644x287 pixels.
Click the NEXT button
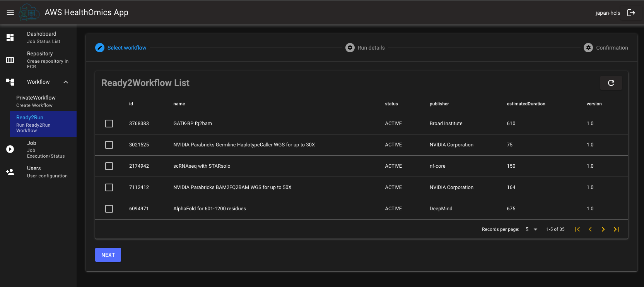point(108,255)
